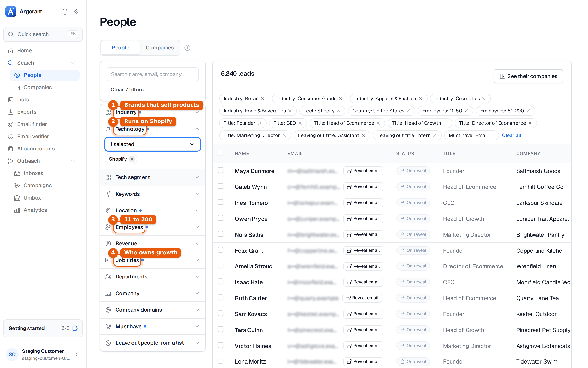
Task: Select the Amelia Stroud row checkbox
Action: click(220, 266)
